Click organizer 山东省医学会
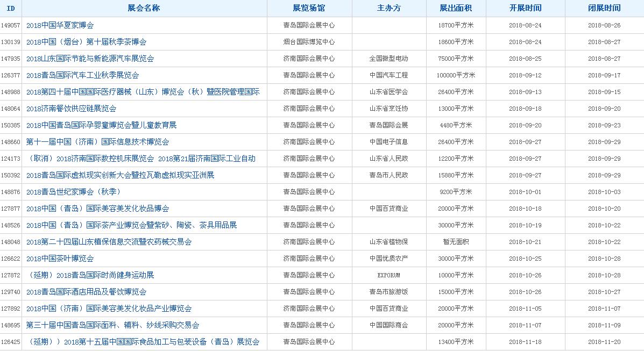Image resolution: width=644 pixels, height=351 pixels. (x=389, y=92)
